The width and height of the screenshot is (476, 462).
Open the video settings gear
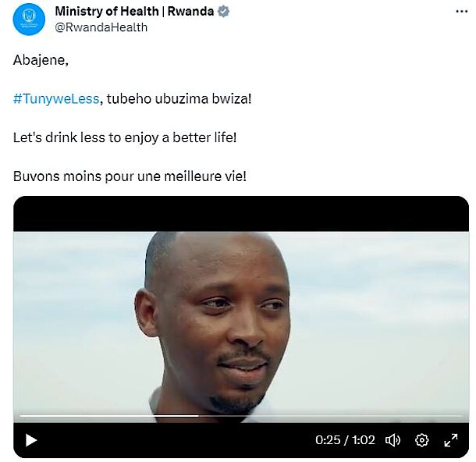[421, 440]
